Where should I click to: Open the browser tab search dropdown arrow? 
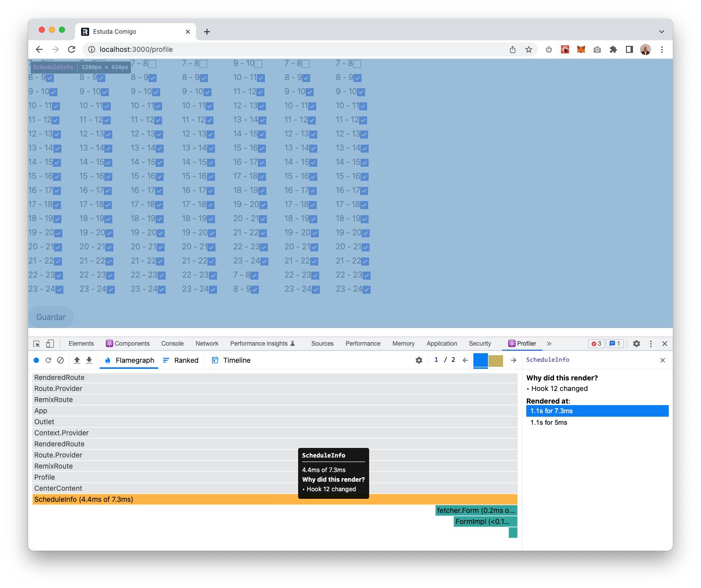[x=661, y=31]
